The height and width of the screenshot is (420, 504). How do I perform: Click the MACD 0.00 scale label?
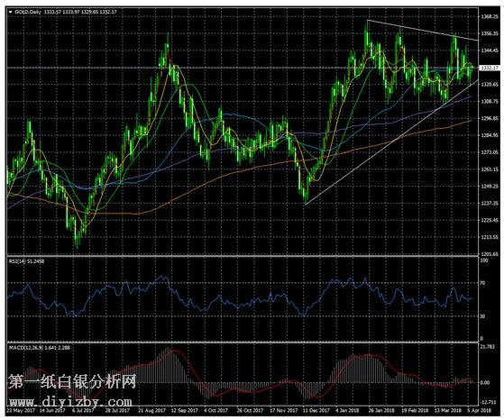(485, 383)
